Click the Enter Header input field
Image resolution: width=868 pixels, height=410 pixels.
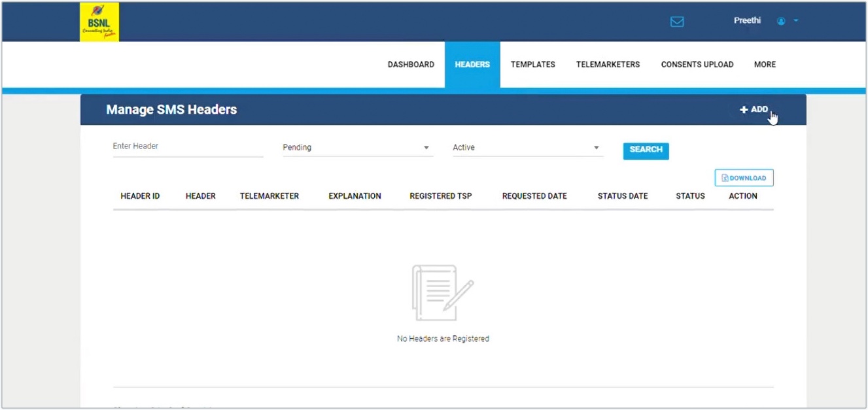click(x=186, y=146)
